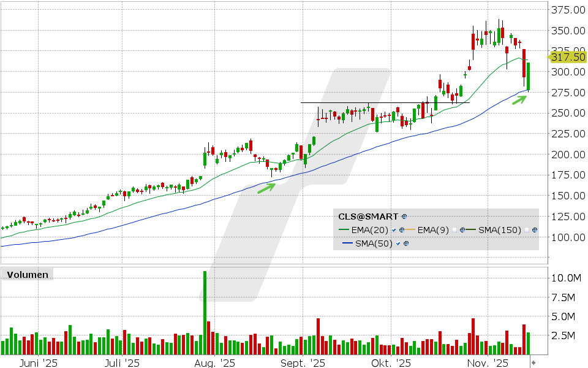Uncheck the EMA(20) indicator checkbox
588x368 pixels.
tap(394, 230)
